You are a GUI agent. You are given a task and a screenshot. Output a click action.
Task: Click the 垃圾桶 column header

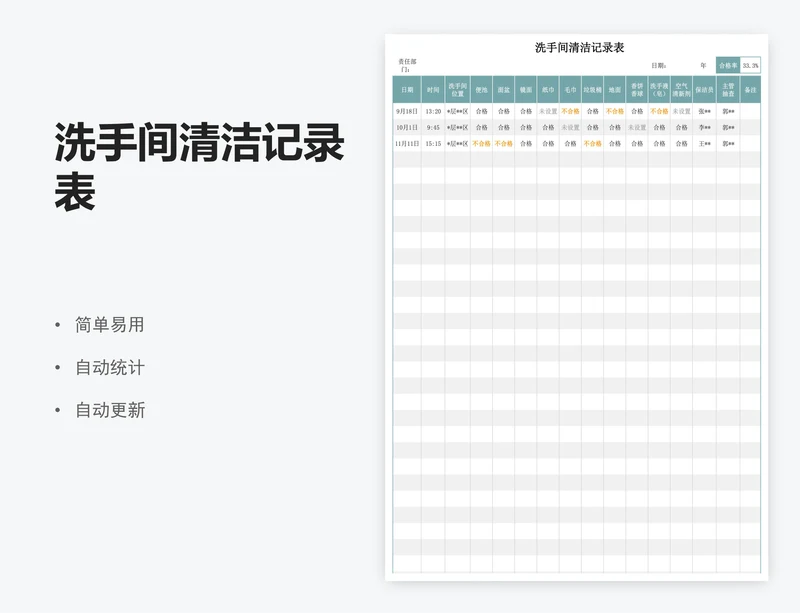point(592,90)
